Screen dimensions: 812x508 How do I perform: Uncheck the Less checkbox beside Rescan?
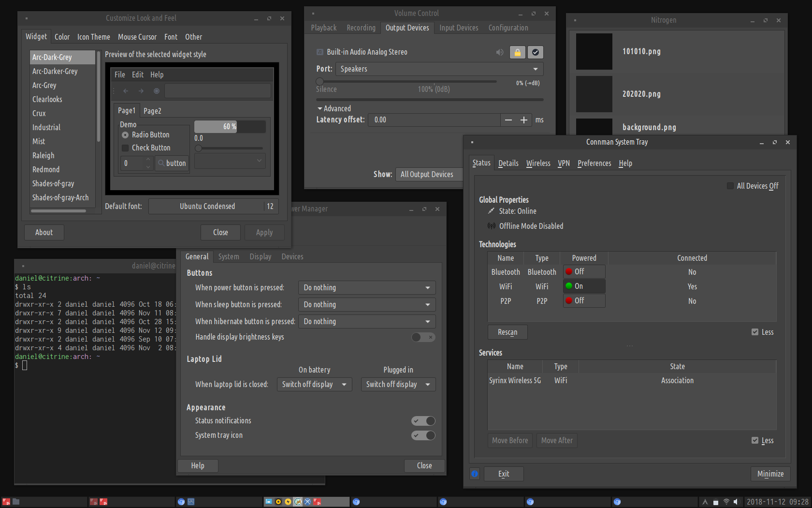(755, 332)
